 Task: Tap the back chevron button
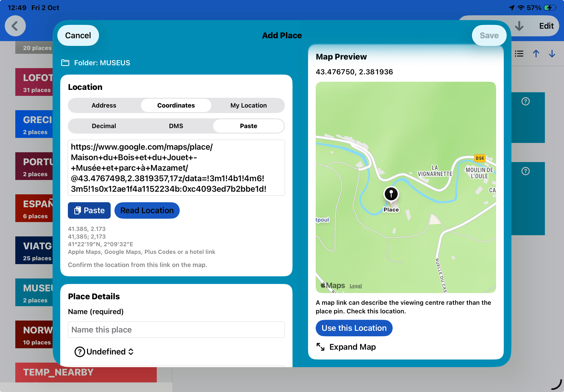(x=15, y=26)
